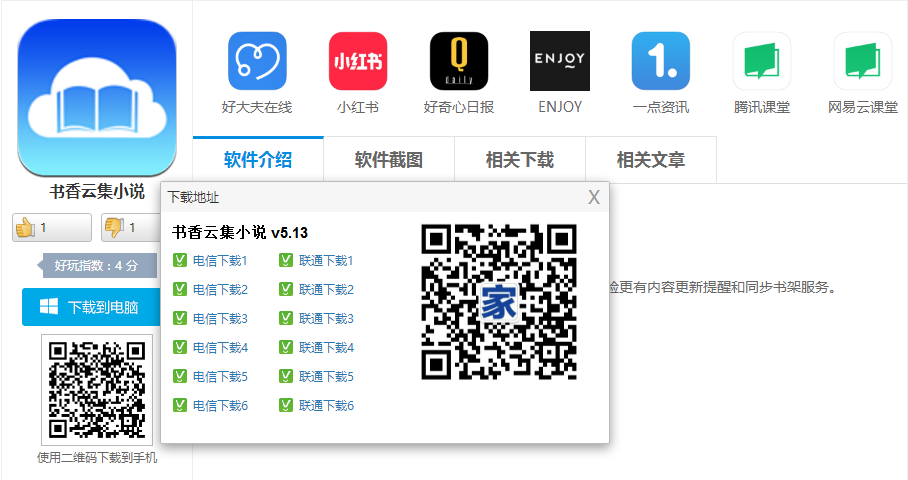This screenshot has height=480, width=908.
Task: Click the 书香云集小说 title under the app icon
Action: [97, 192]
